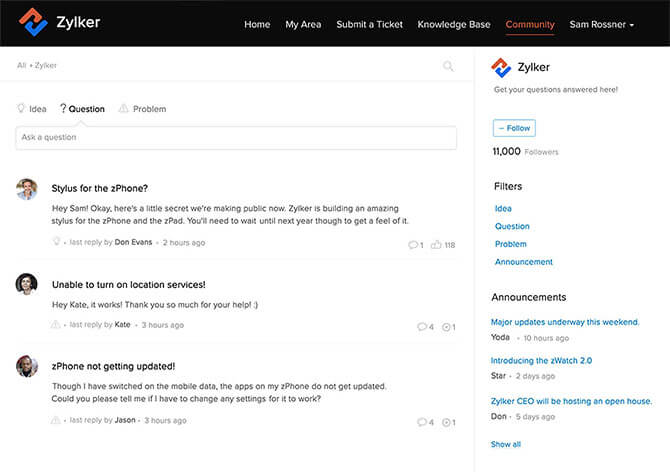Click Kate's avatar on location services post
Image resolution: width=670 pixels, height=472 pixels.
click(x=27, y=284)
